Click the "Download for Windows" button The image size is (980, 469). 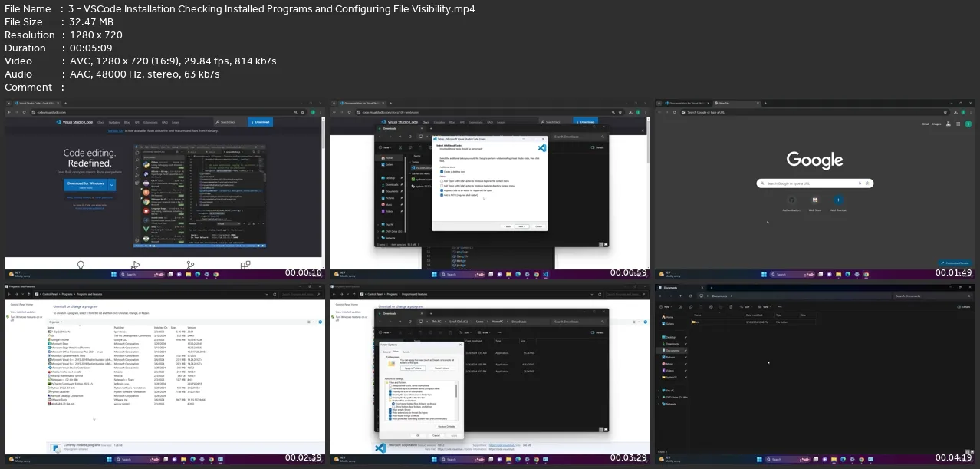[86, 184]
